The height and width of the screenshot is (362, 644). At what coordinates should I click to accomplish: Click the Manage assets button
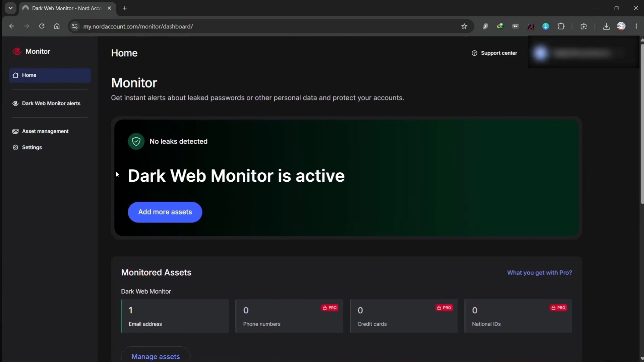coord(156,356)
